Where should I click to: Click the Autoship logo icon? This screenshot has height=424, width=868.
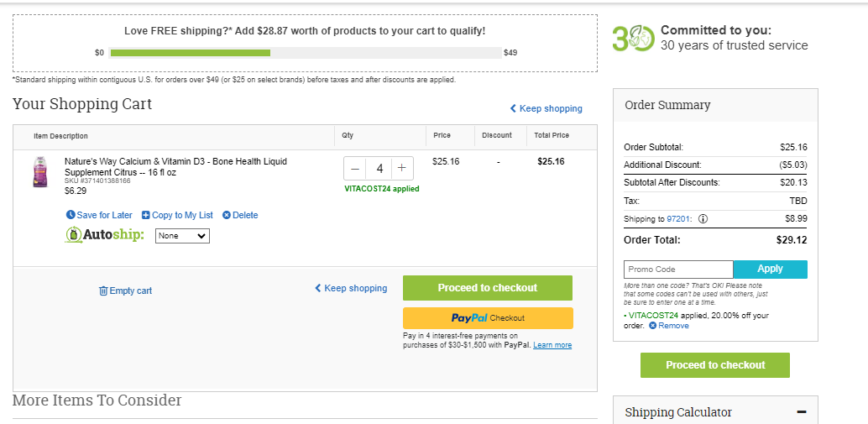click(75, 235)
